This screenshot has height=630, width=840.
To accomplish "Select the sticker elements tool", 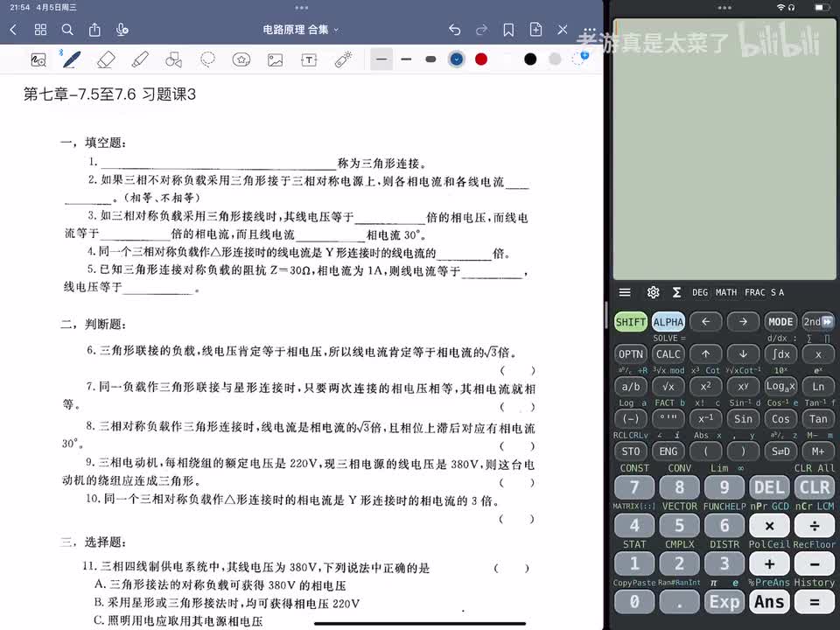I will [x=241, y=59].
